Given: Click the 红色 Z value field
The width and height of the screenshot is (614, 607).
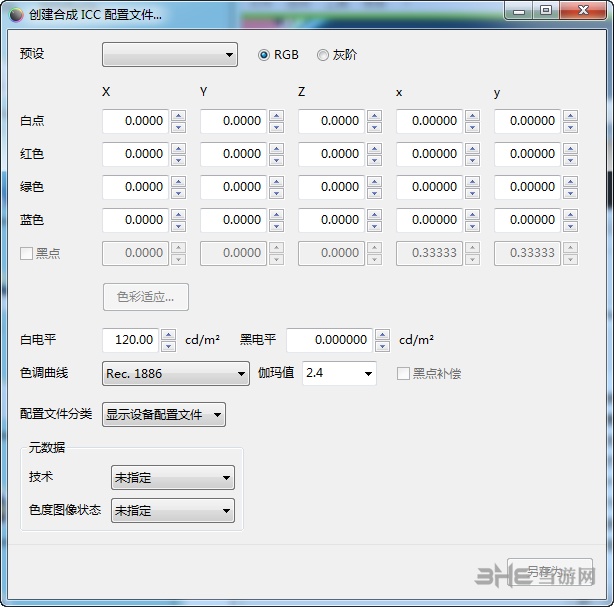Looking at the screenshot, I should point(331,154).
